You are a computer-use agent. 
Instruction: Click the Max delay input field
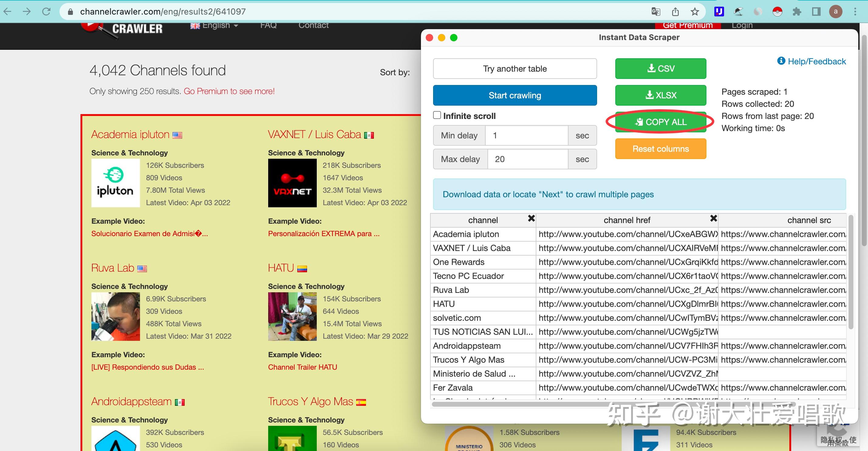coord(528,159)
